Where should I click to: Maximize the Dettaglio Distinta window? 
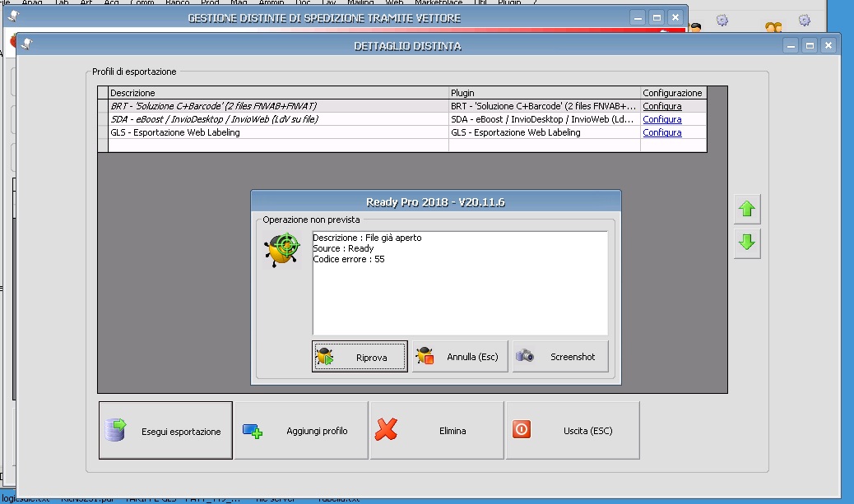click(810, 46)
